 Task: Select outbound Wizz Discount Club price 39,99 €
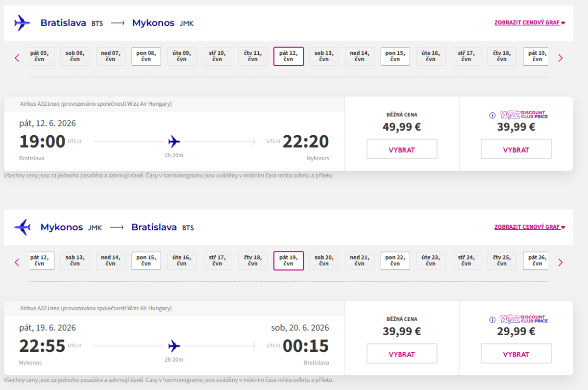516,149
